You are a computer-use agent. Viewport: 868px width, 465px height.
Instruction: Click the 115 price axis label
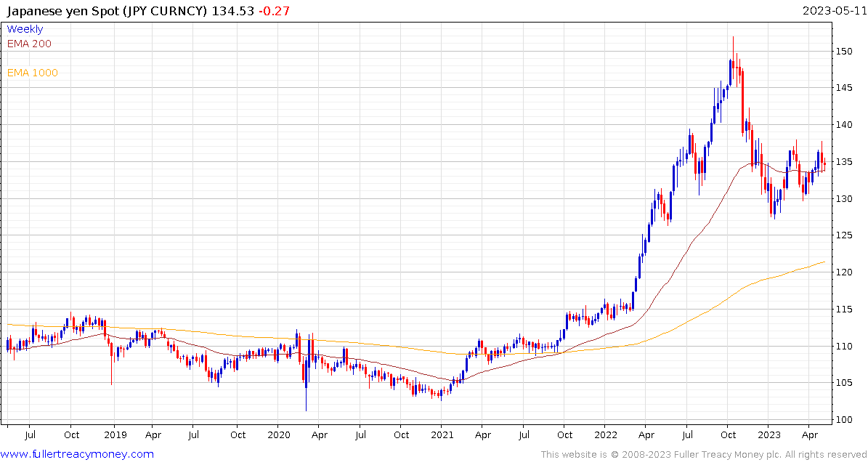(844, 310)
